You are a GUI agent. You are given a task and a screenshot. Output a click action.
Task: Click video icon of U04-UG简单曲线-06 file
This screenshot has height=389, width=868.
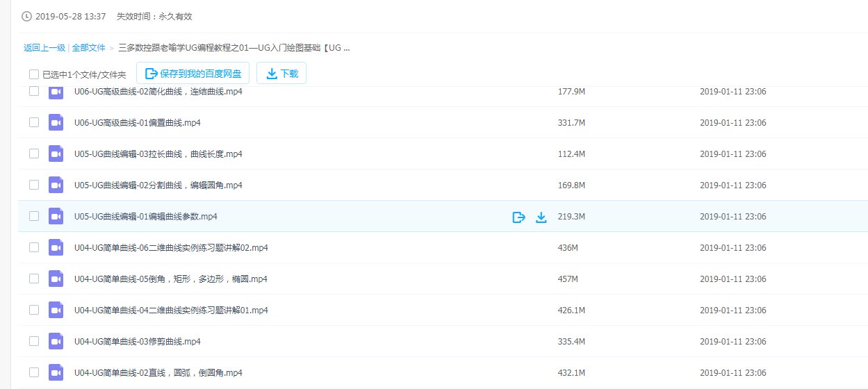point(56,247)
